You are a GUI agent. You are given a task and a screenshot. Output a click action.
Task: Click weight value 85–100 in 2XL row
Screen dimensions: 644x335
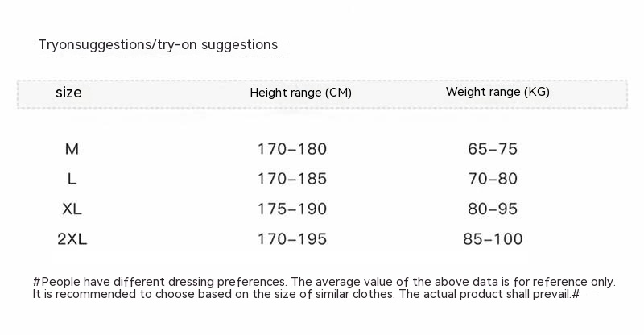pyautogui.click(x=493, y=239)
